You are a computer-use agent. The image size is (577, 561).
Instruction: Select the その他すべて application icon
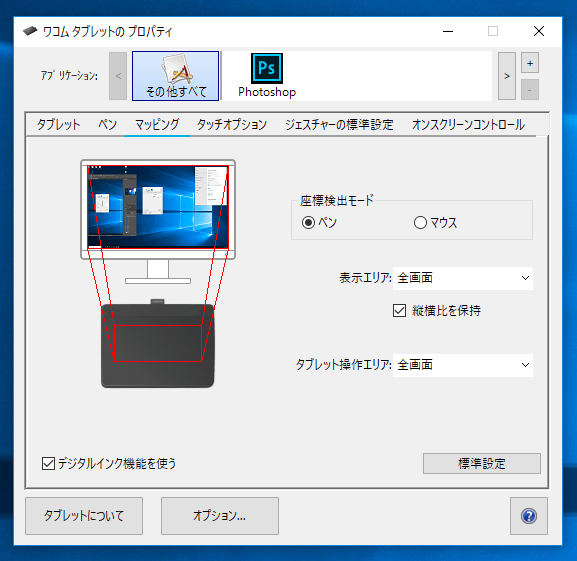coord(176,76)
